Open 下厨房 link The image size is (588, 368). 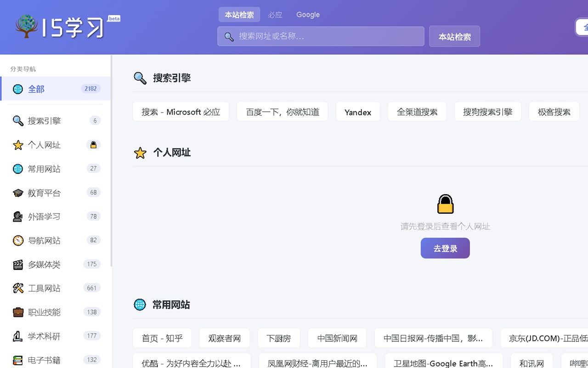[x=279, y=338]
